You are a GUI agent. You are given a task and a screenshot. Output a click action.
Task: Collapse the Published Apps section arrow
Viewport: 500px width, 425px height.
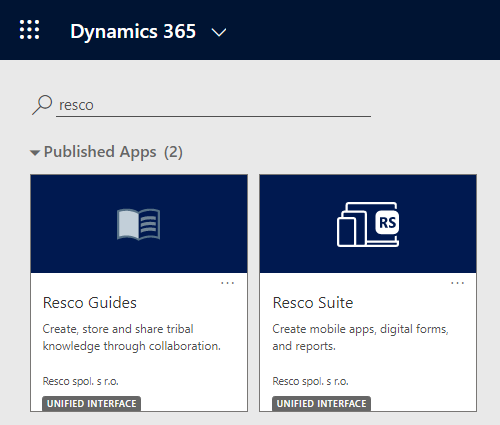click(x=35, y=153)
